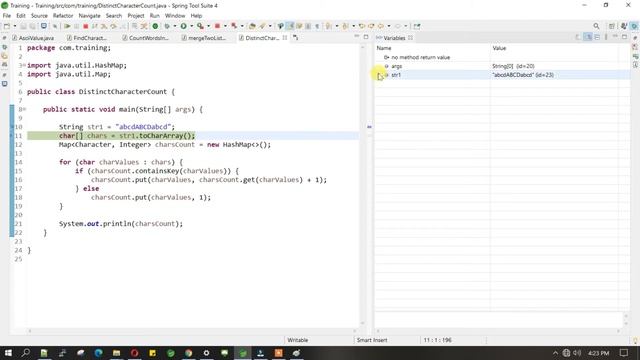Open the Project menu
The height and width of the screenshot is (360, 640).
click(136, 16)
